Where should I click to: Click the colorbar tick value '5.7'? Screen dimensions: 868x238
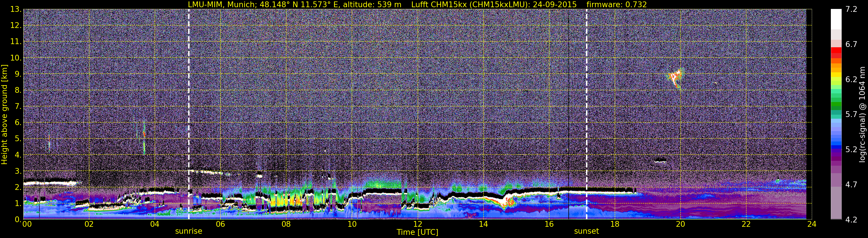click(851, 115)
